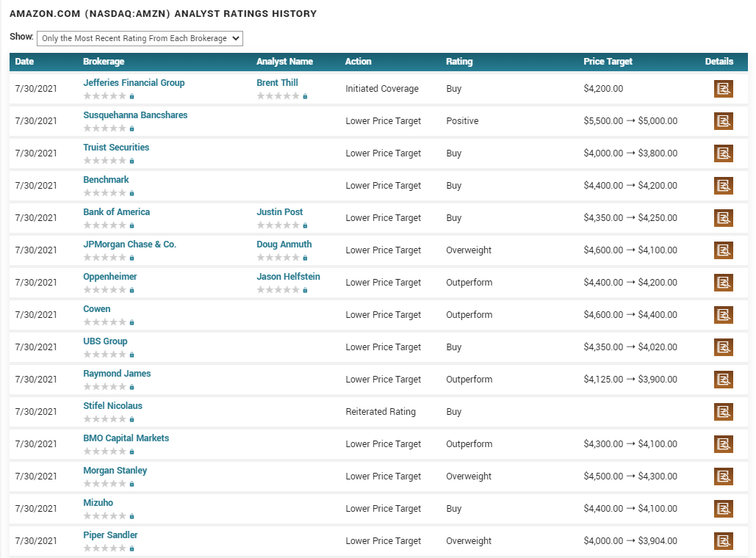The image size is (756, 558).
Task: Select '$4,000.00 → $3,904.00' price target
Action: (630, 540)
